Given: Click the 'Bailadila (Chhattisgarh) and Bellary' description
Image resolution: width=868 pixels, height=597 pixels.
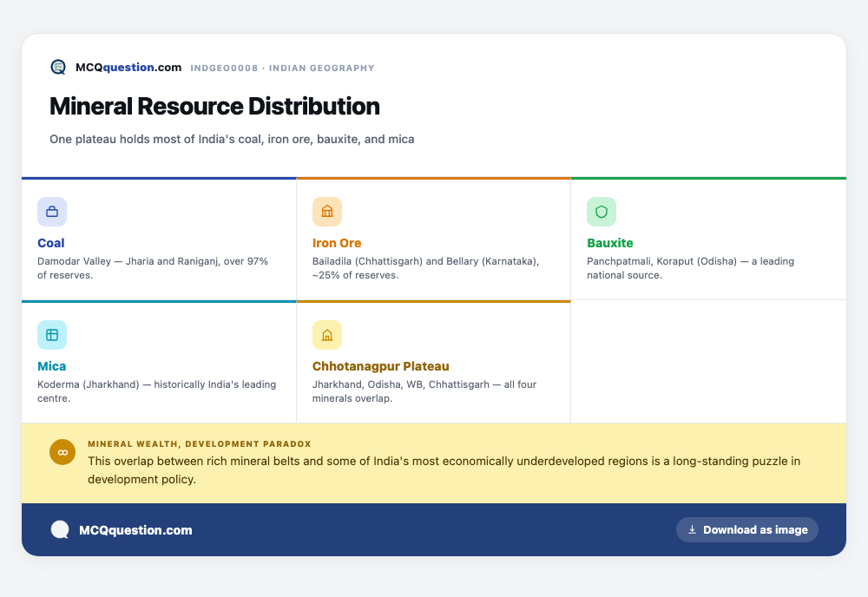Looking at the screenshot, I should (425, 268).
